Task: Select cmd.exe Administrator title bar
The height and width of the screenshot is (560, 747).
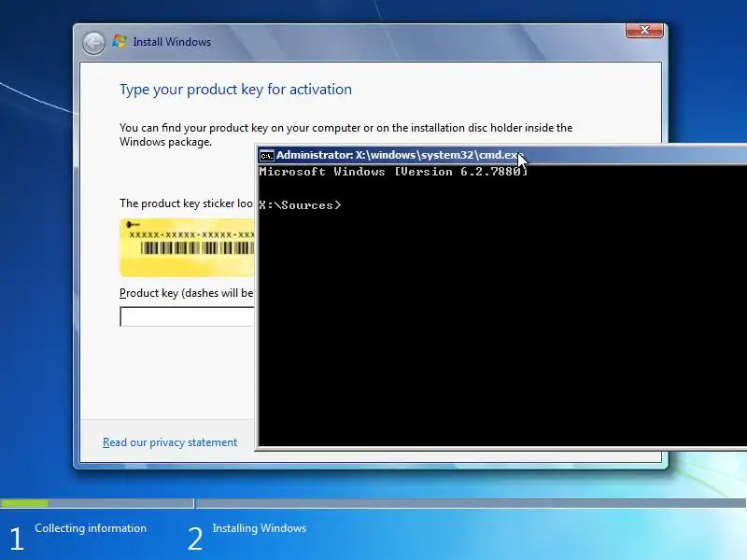Action: tap(502, 155)
